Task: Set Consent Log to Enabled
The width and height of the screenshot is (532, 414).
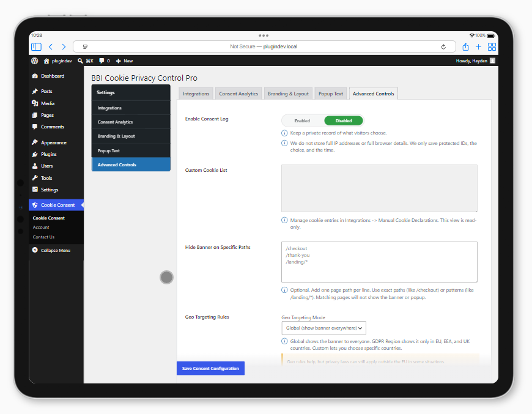Action: click(302, 121)
